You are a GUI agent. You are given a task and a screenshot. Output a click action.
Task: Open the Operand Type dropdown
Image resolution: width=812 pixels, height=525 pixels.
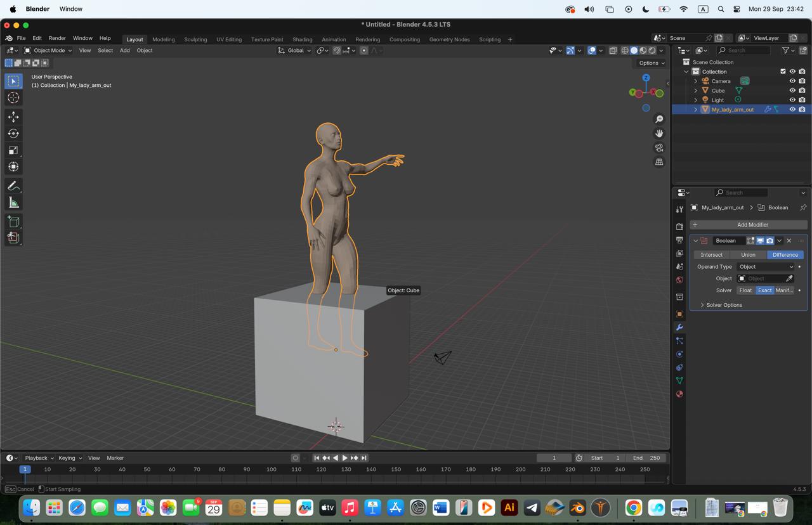pyautogui.click(x=766, y=267)
